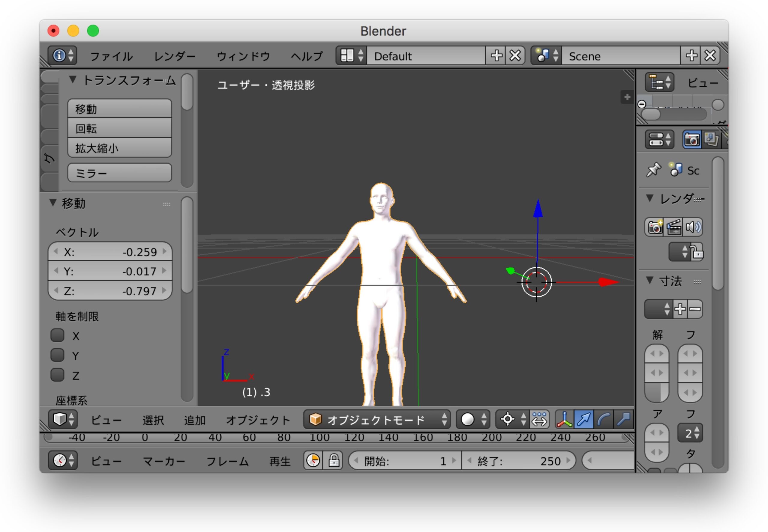
Task: Enable X axis constraint checkbox
Action: (x=57, y=336)
